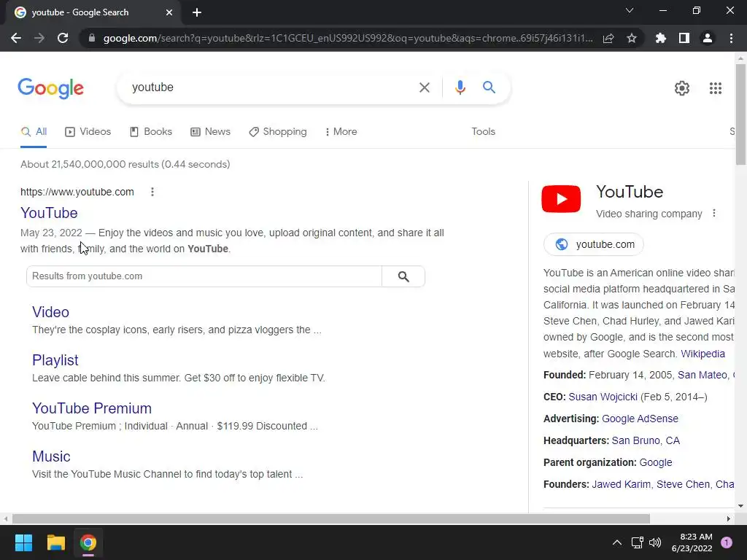The height and width of the screenshot is (560, 747).
Task: Open the tab search chevron
Action: coord(630,10)
